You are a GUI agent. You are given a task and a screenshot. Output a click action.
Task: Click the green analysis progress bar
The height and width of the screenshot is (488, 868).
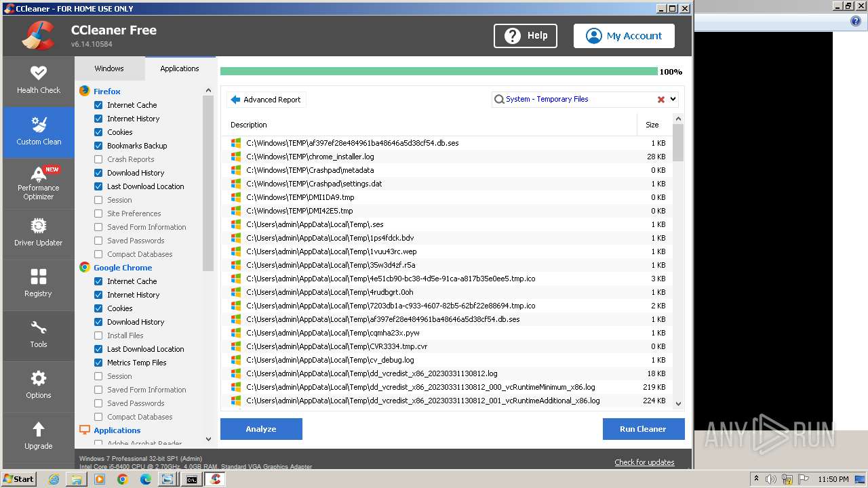coord(439,71)
